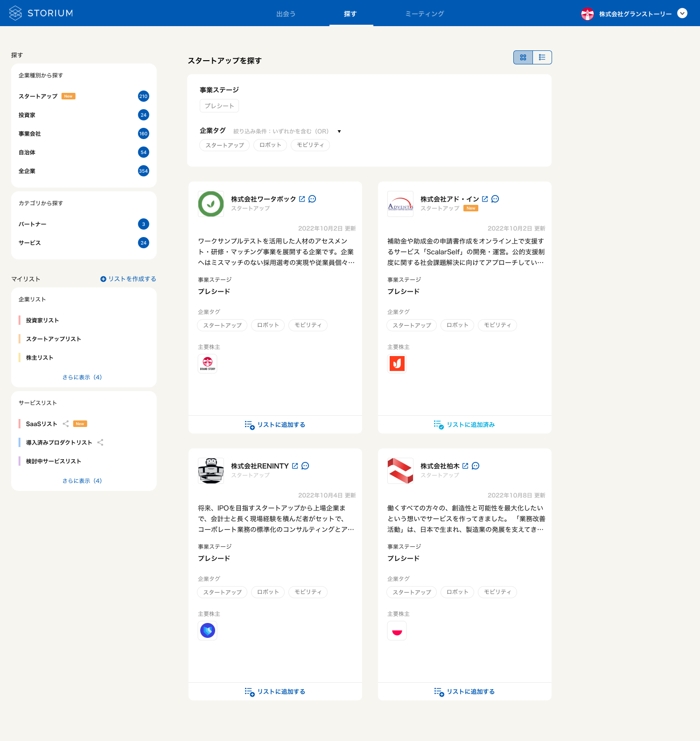Click リストに追加済み on アド・イン card
This screenshot has height=741, width=700.
click(x=465, y=425)
